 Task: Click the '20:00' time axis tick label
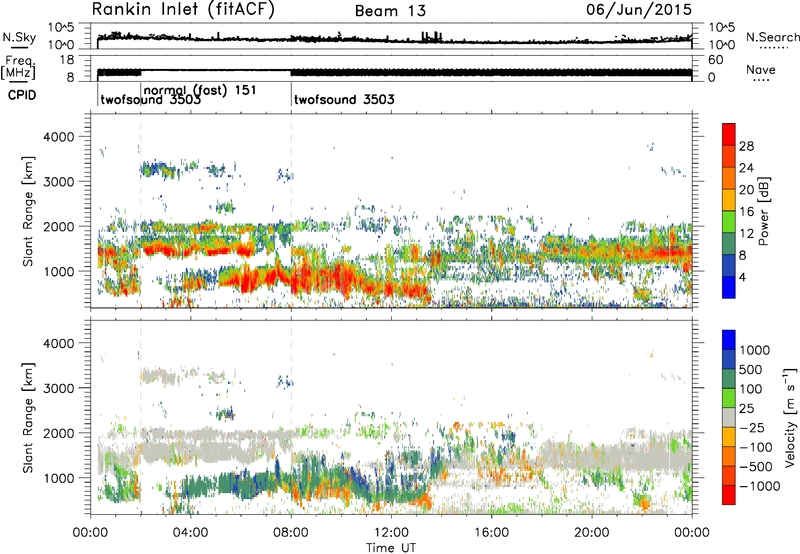[x=592, y=533]
